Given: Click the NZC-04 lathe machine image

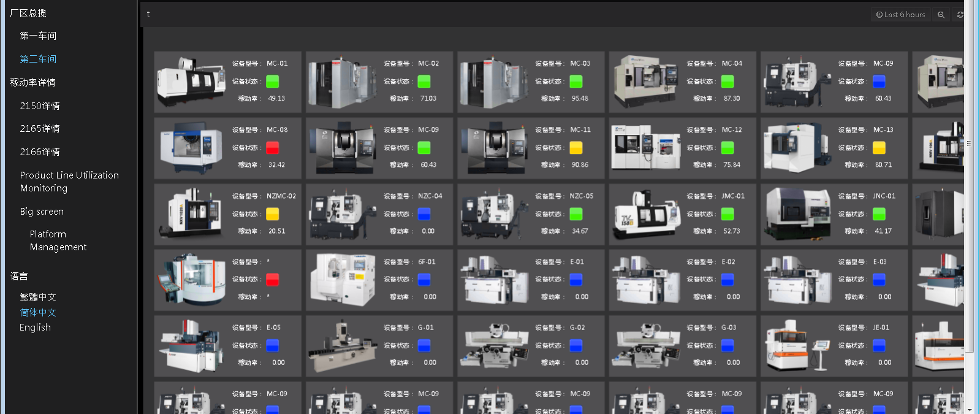Looking at the screenshot, I should 343,214.
